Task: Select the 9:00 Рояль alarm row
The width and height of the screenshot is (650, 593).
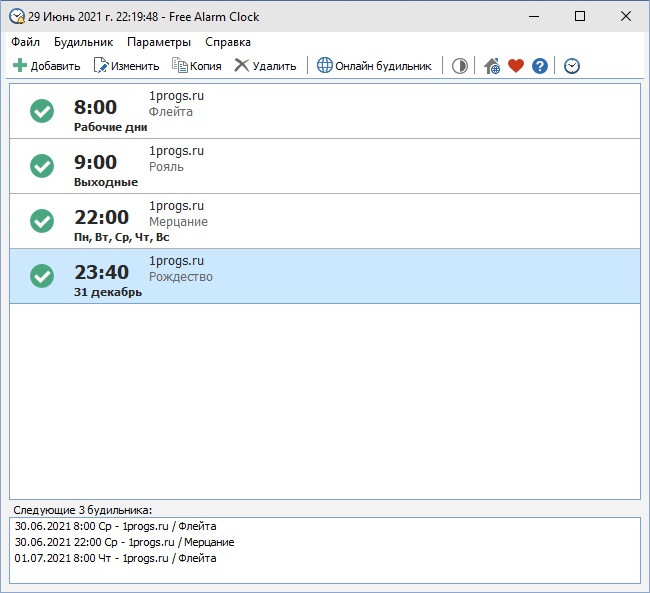Action: click(x=325, y=166)
